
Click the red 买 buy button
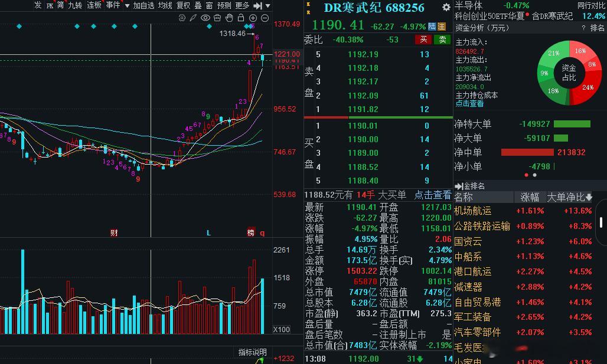423,40
